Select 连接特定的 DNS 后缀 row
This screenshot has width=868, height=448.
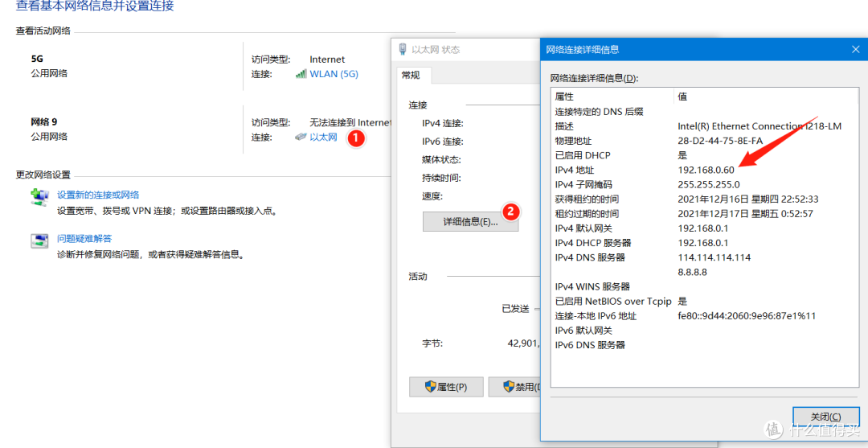pos(706,111)
